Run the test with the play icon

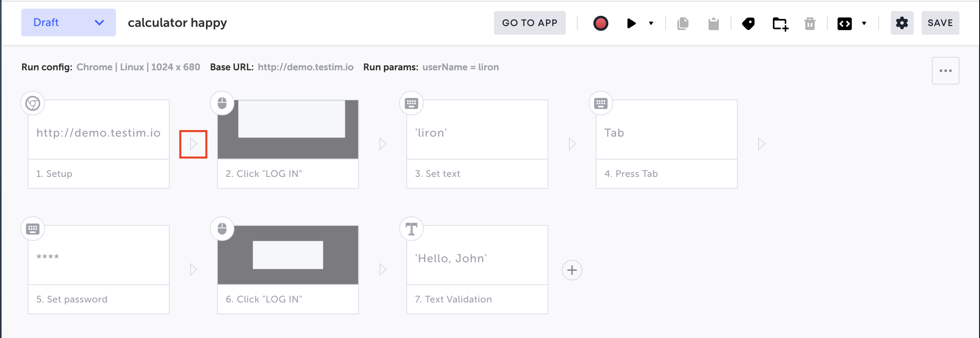631,23
